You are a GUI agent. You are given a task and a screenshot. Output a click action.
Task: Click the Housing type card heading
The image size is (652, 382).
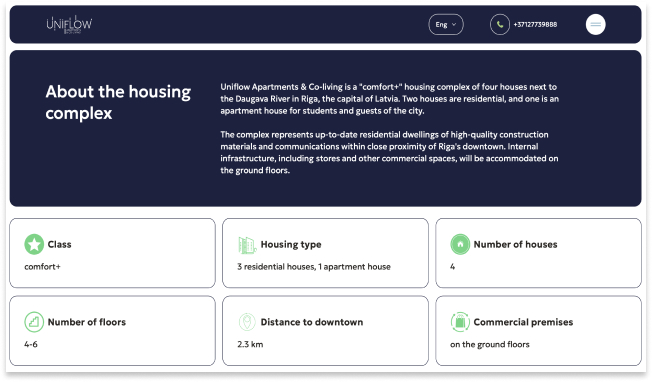click(291, 244)
